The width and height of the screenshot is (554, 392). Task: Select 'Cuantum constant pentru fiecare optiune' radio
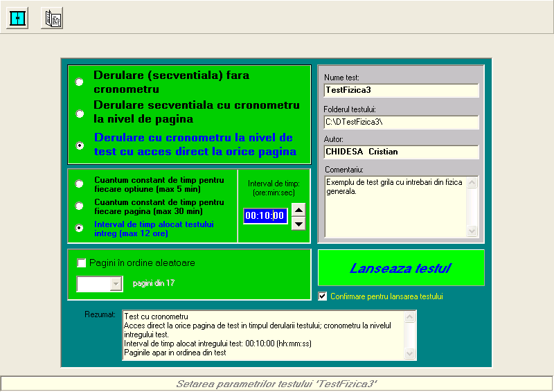pyautogui.click(x=80, y=184)
